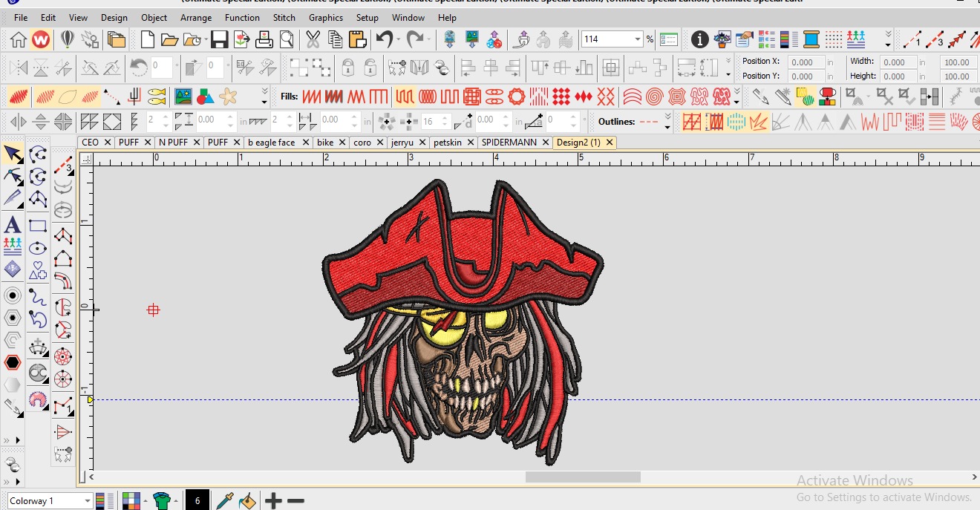Screen dimensions: 980x510
Task: Click the black color 6 swatch
Action: coord(197,501)
